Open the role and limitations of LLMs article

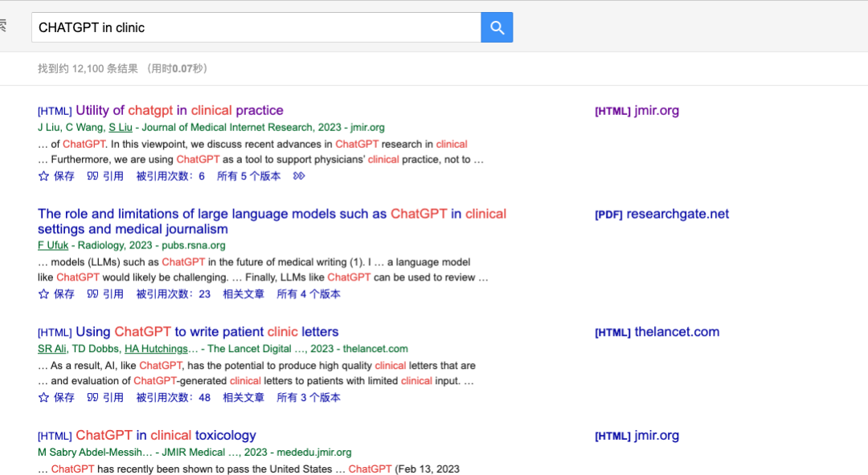click(x=272, y=222)
